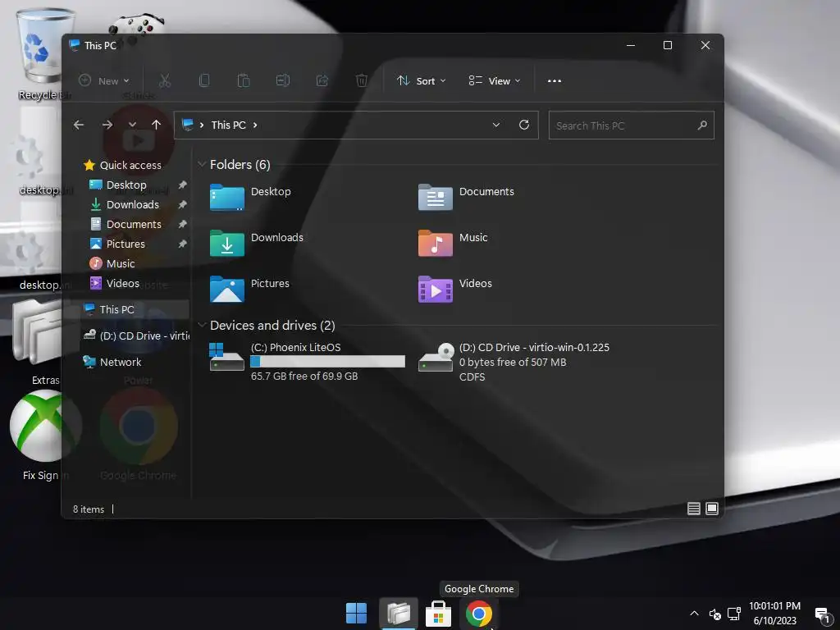Show hidden icons in system tray
This screenshot has width=840, height=630.
pyautogui.click(x=694, y=614)
